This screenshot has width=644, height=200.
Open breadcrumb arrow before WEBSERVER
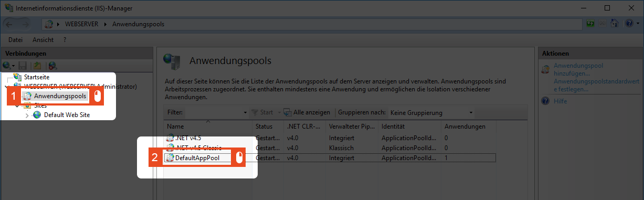[59, 24]
